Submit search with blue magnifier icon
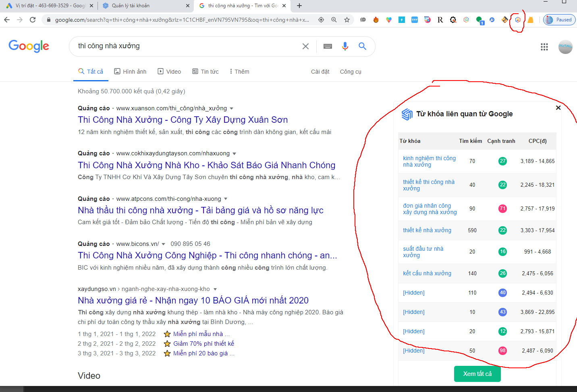Image resolution: width=577 pixels, height=392 pixels. [x=363, y=46]
